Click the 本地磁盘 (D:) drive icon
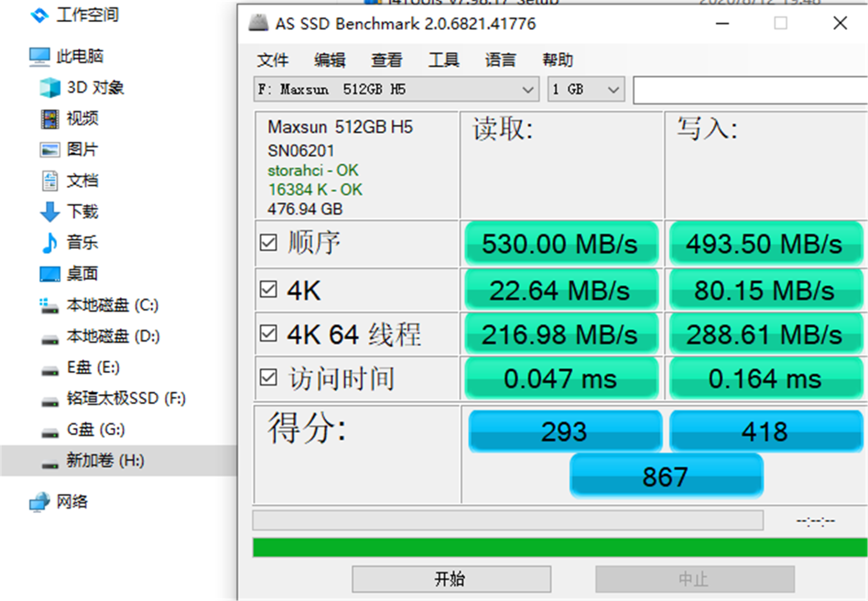The image size is (868, 601). (x=50, y=339)
